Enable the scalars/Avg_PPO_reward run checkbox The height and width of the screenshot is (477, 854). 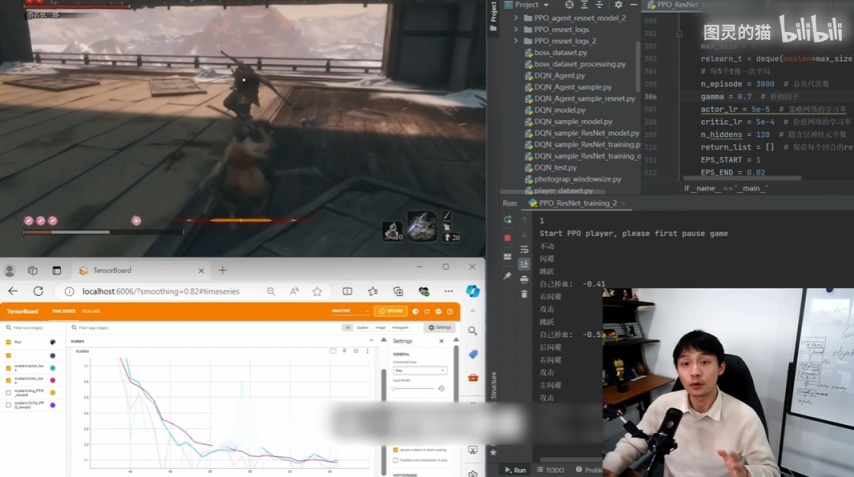[x=9, y=392]
